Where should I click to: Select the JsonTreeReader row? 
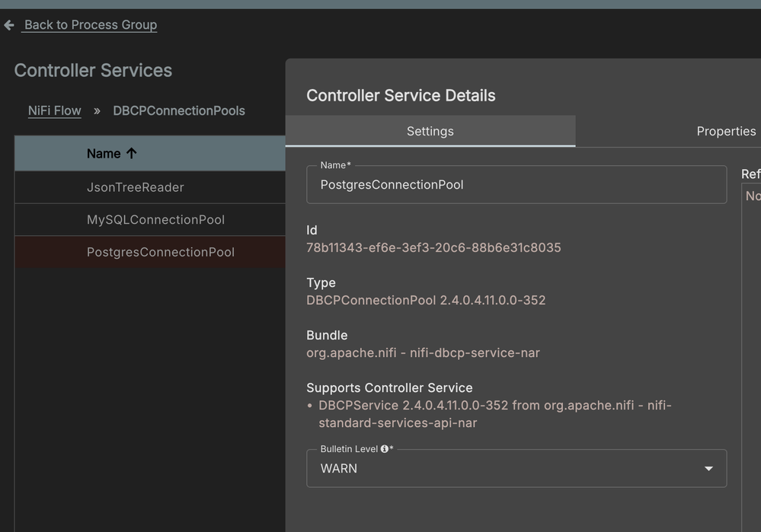coord(136,187)
